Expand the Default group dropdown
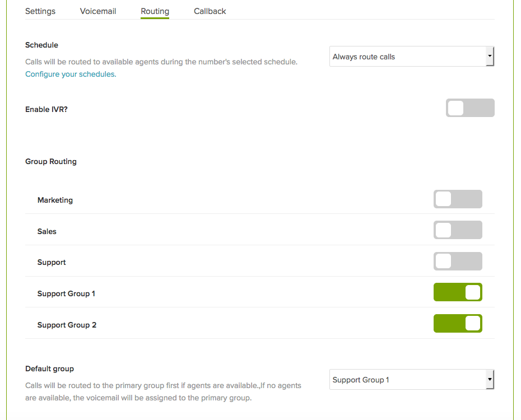 pyautogui.click(x=411, y=380)
